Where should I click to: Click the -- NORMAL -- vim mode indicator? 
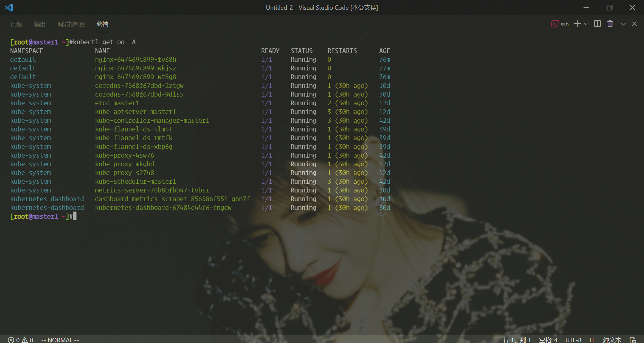click(60, 340)
